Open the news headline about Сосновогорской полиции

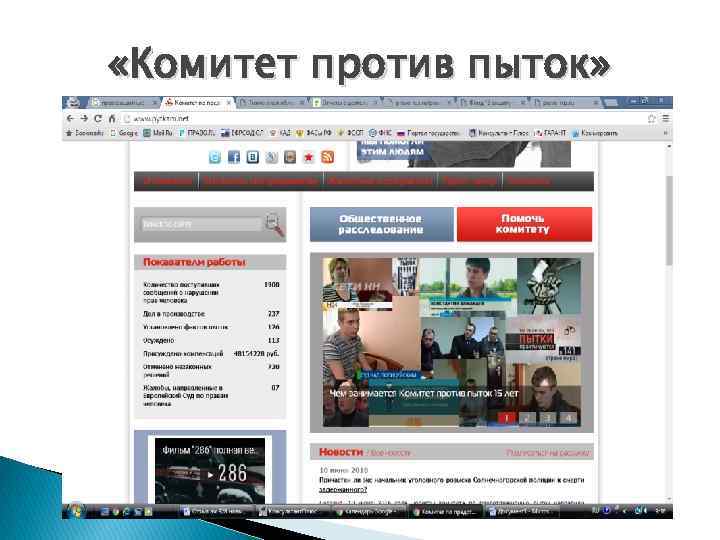[x=451, y=484]
